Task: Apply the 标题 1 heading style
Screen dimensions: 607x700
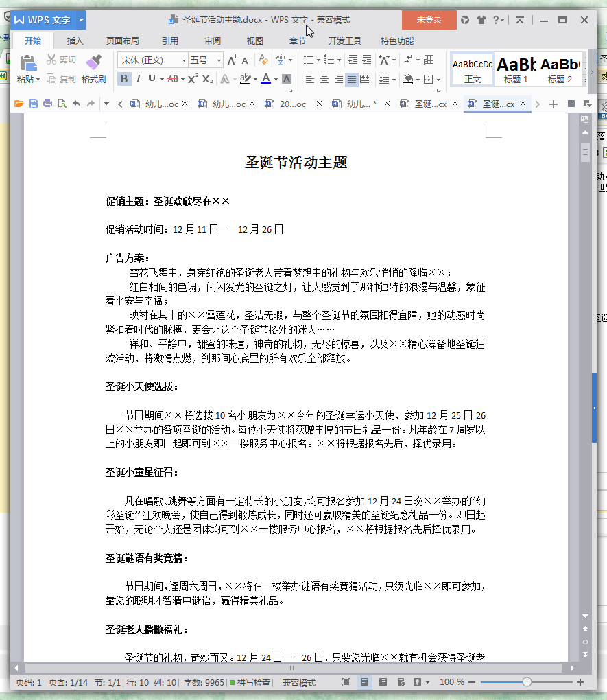Action: pyautogui.click(x=516, y=69)
